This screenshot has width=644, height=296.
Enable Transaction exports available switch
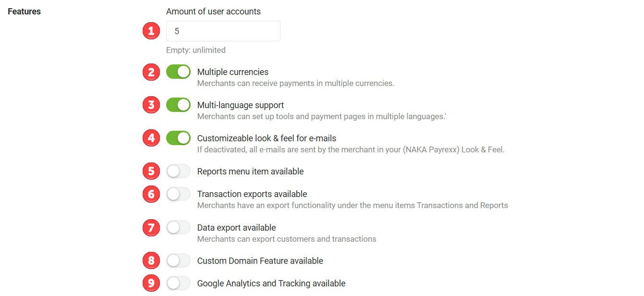coord(178,194)
